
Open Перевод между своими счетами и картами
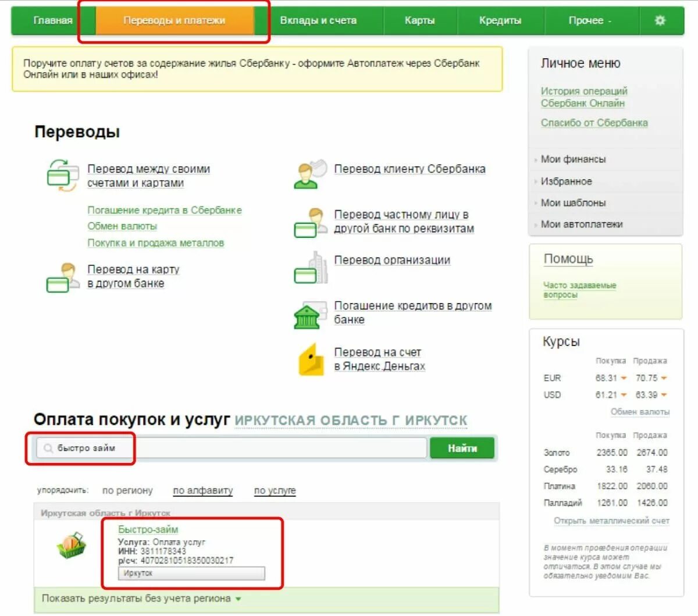tap(148, 176)
